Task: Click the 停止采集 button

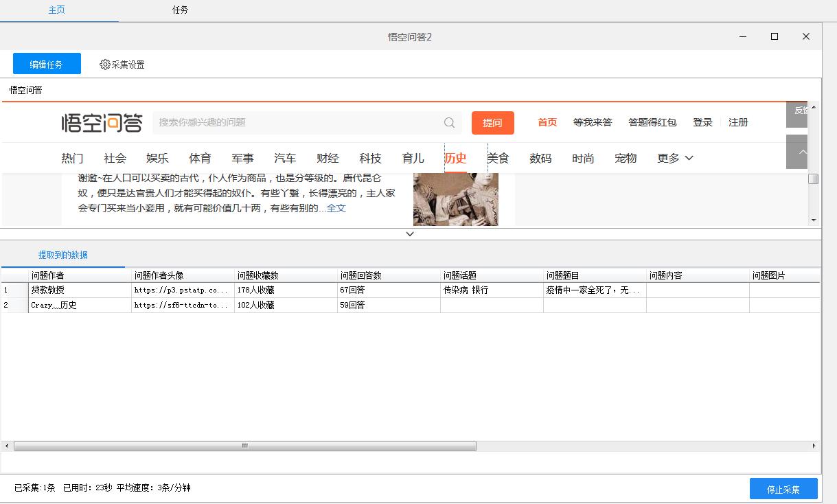Action: 783,489
